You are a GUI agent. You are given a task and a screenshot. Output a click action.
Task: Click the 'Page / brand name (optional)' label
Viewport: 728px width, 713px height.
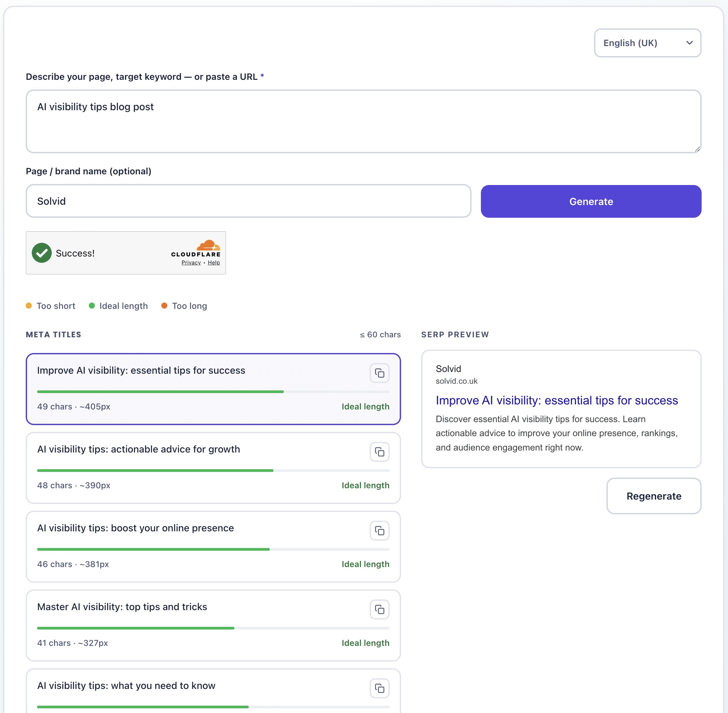[89, 171]
